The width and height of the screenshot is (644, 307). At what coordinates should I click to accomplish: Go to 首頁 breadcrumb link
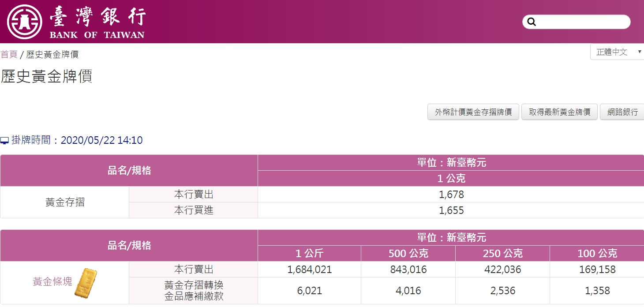[x=9, y=54]
